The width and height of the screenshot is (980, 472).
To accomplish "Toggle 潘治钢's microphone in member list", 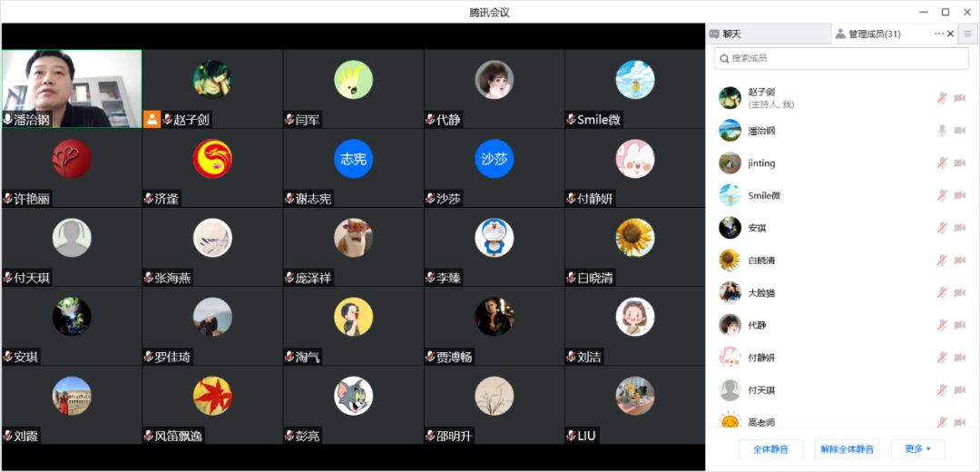I will coord(942,131).
